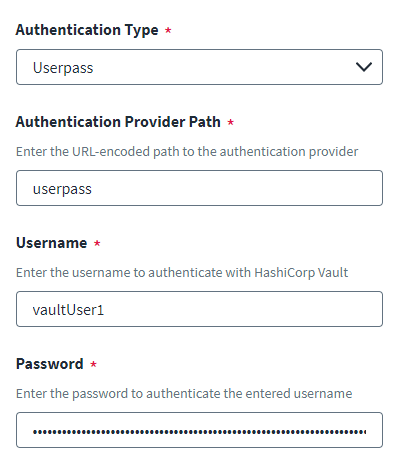This screenshot has width=396, height=464.
Task: Click the masked password dots
Action: [x=199, y=432]
